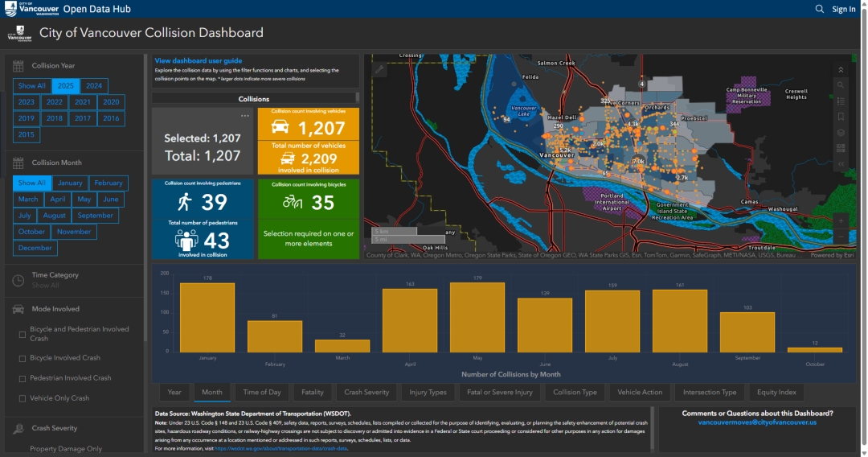This screenshot has width=868, height=457.
Task: Select the 2024 collision year button
Action: 94,86
